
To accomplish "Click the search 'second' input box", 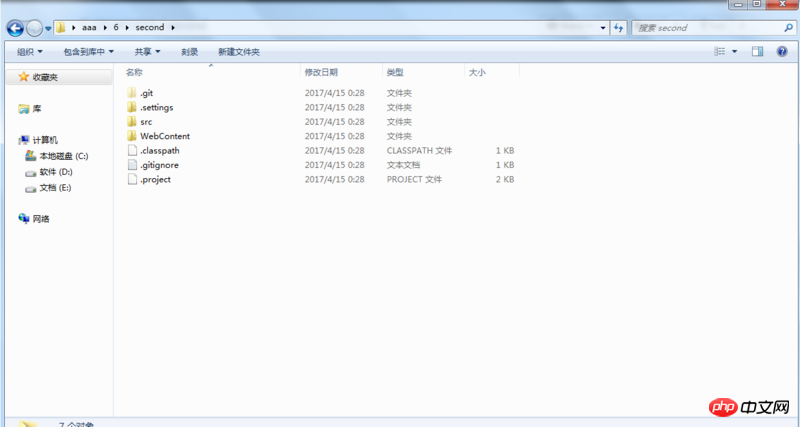I will (708, 28).
